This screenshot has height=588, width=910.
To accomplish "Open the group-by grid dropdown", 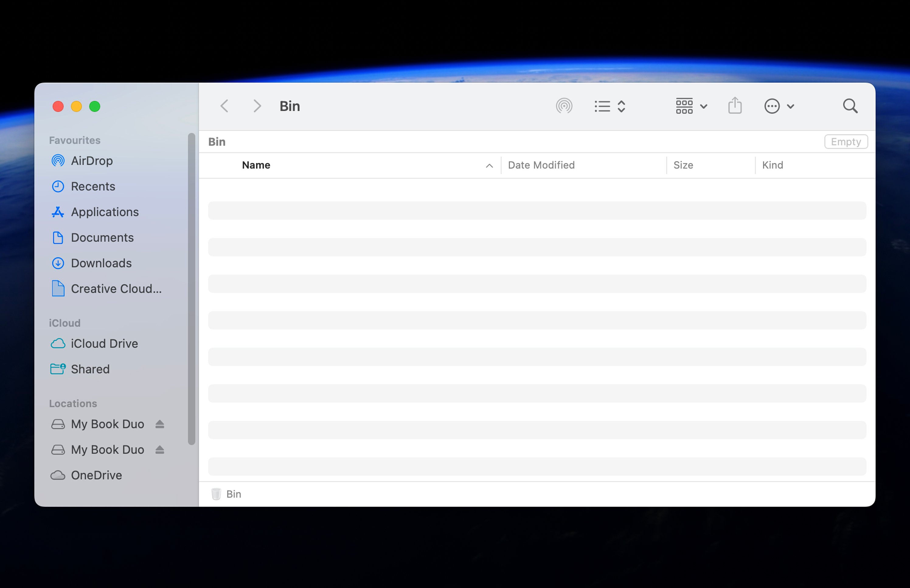I will 691,106.
